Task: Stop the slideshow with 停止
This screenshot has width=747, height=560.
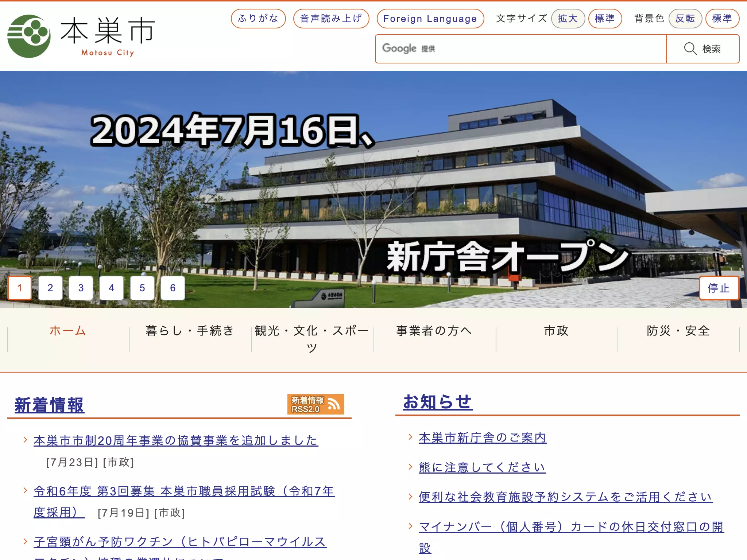Action: click(719, 288)
